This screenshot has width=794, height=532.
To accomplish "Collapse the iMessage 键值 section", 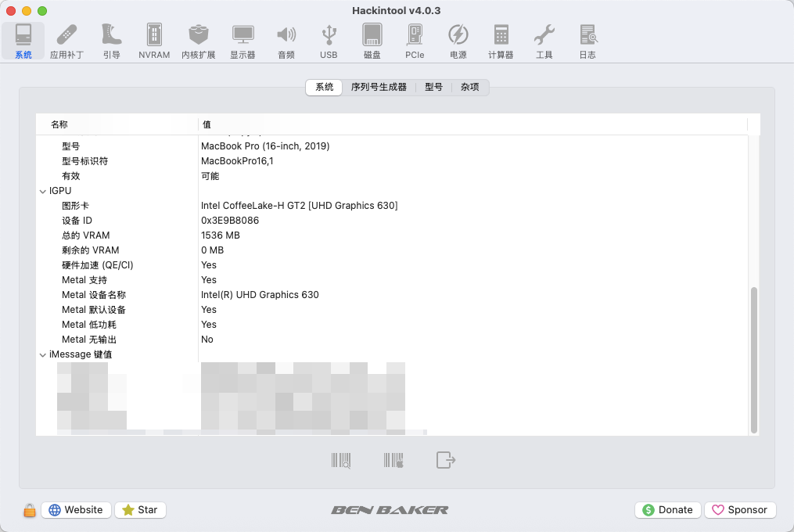I will click(x=42, y=355).
